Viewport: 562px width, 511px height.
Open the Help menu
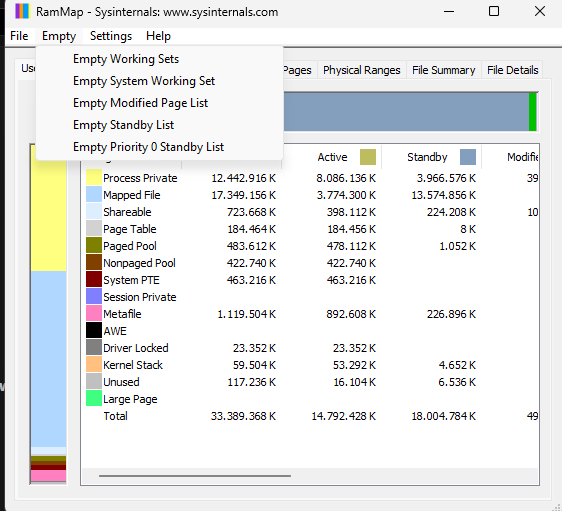coord(158,36)
